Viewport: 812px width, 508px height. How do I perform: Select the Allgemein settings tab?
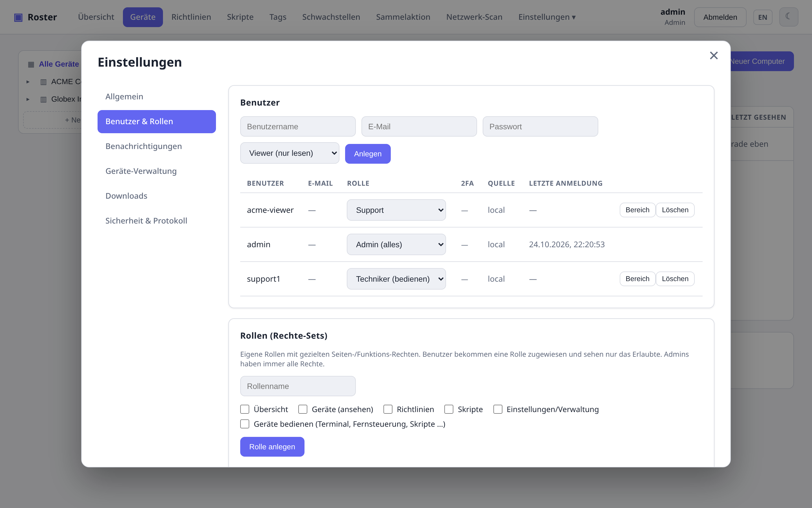[157, 97]
